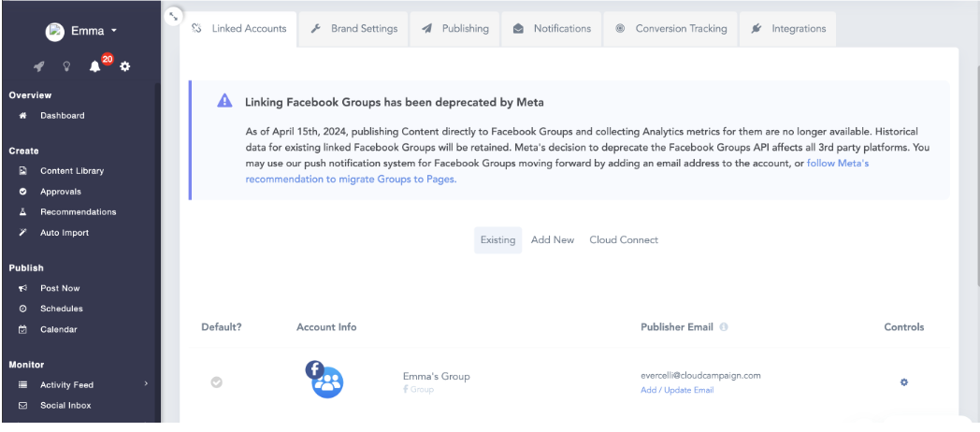Image resolution: width=980 pixels, height=432 pixels.
Task: Select the Cloud Connect option
Action: (x=623, y=240)
